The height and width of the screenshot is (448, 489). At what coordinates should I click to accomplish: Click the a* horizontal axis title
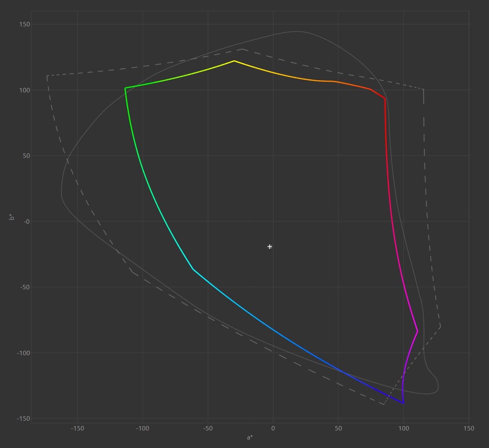coord(250,437)
